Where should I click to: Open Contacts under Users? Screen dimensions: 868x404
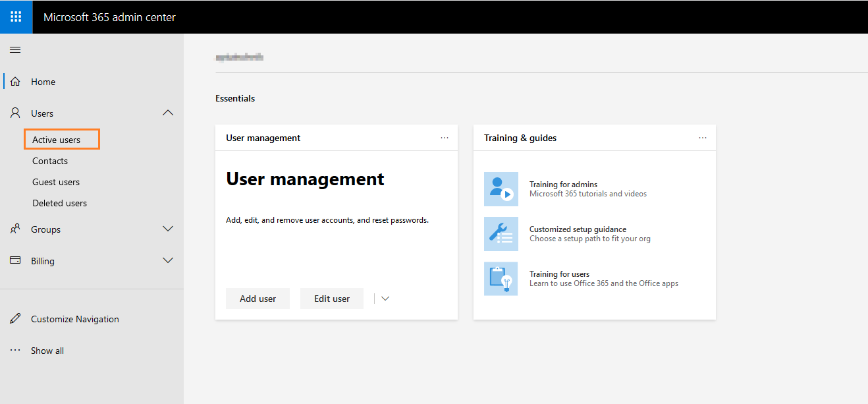pos(50,161)
